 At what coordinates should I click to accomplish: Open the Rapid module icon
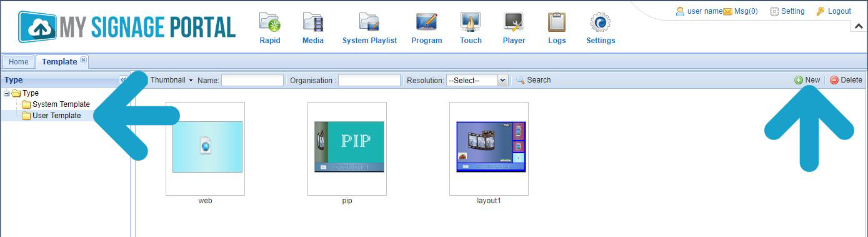coord(269,23)
